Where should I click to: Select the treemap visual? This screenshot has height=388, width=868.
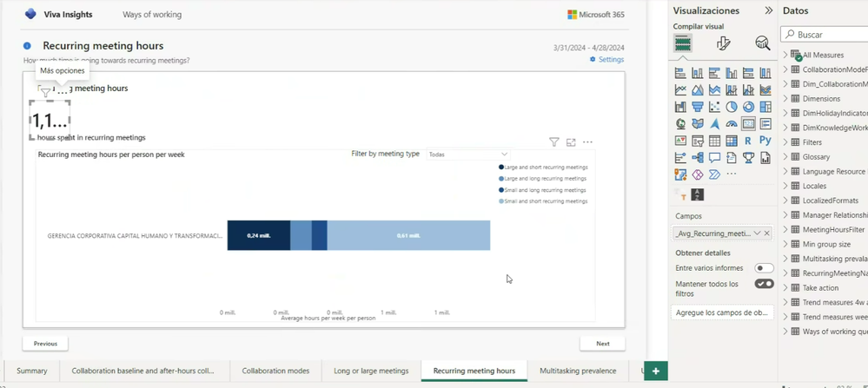pos(765,107)
